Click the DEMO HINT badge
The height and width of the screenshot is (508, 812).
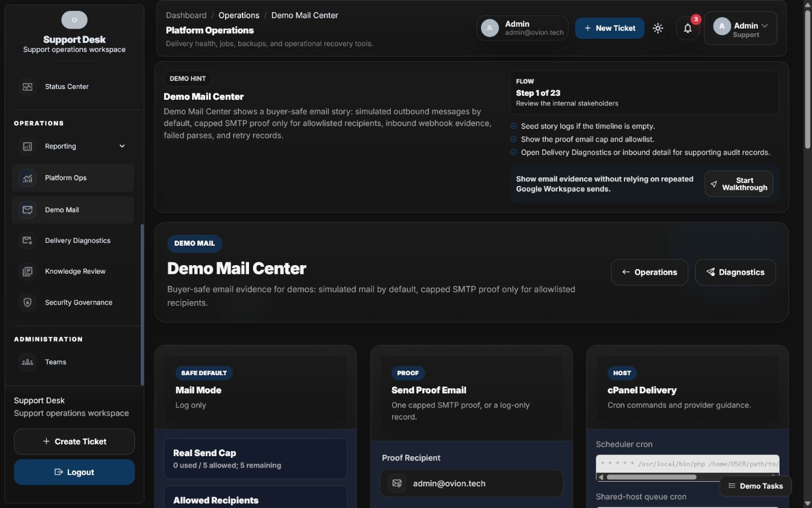(x=187, y=79)
